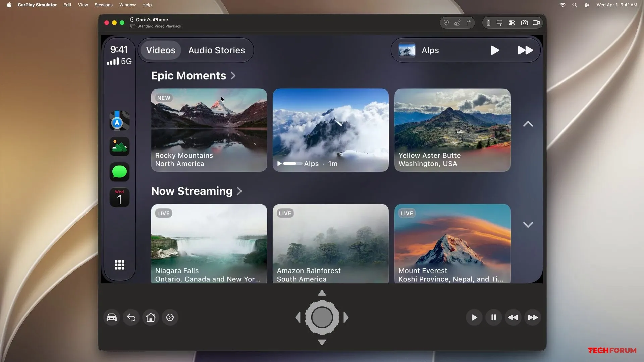This screenshot has height=362, width=644.
Task: Open the Edit menu
Action: point(67,5)
